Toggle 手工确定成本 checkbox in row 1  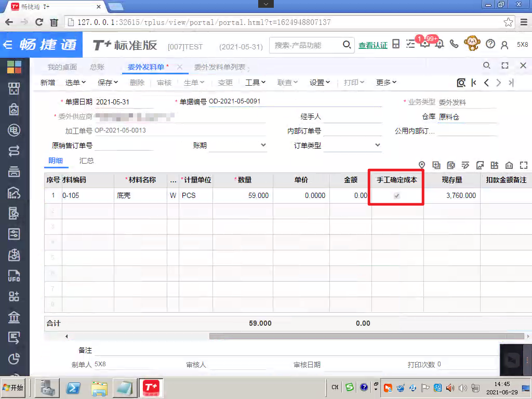[x=396, y=196]
